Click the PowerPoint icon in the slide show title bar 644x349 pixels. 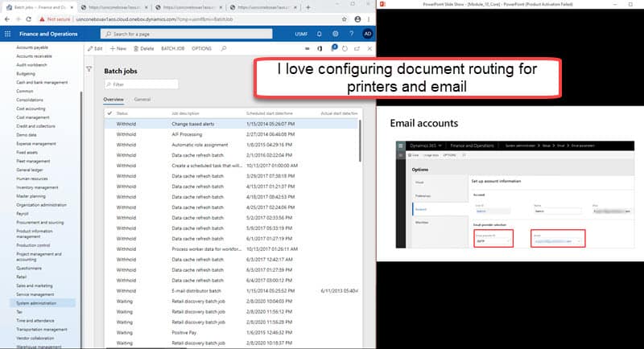tap(382, 4)
